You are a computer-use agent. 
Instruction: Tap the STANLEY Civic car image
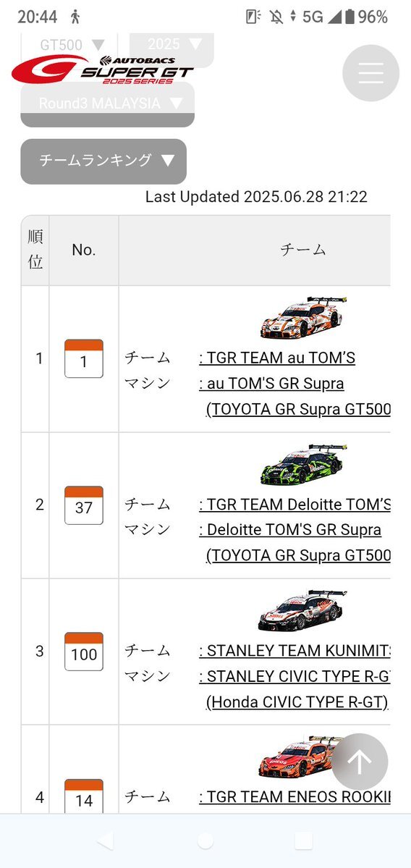point(302,610)
